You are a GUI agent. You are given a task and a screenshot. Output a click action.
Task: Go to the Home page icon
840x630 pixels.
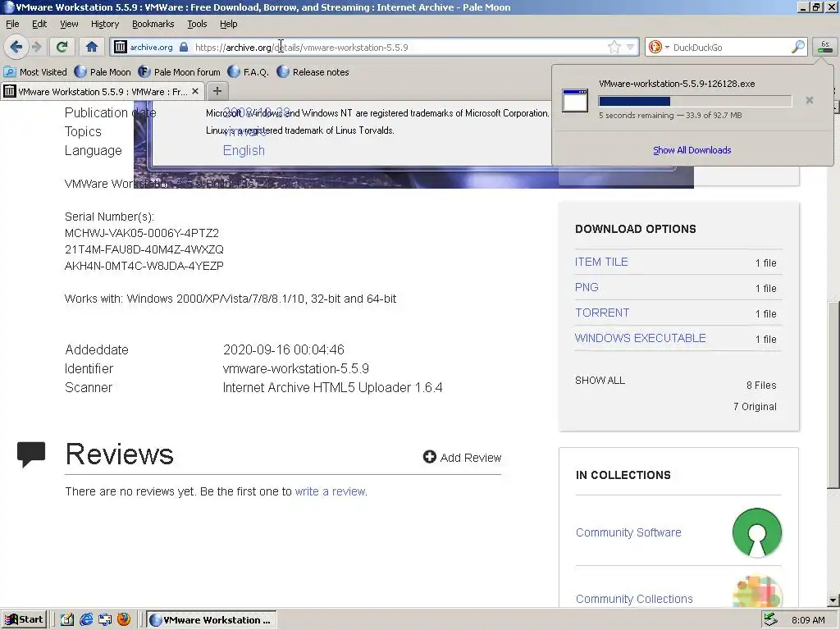click(x=92, y=47)
